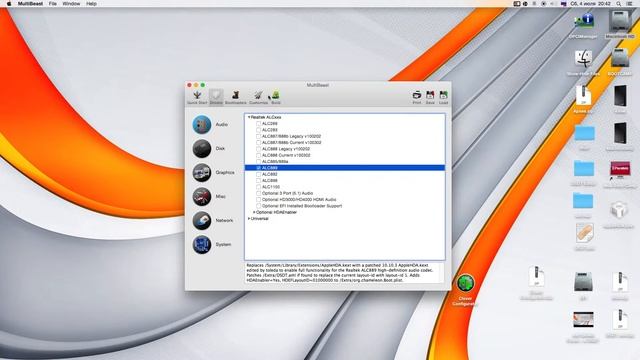Click the Print toolbar icon
The image size is (640, 360).
pyautogui.click(x=417, y=97)
